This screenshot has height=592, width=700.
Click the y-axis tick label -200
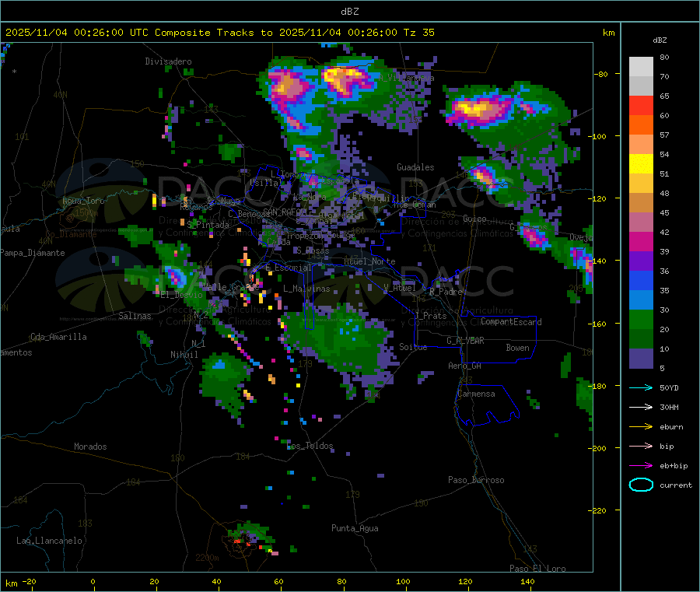pyautogui.click(x=599, y=448)
